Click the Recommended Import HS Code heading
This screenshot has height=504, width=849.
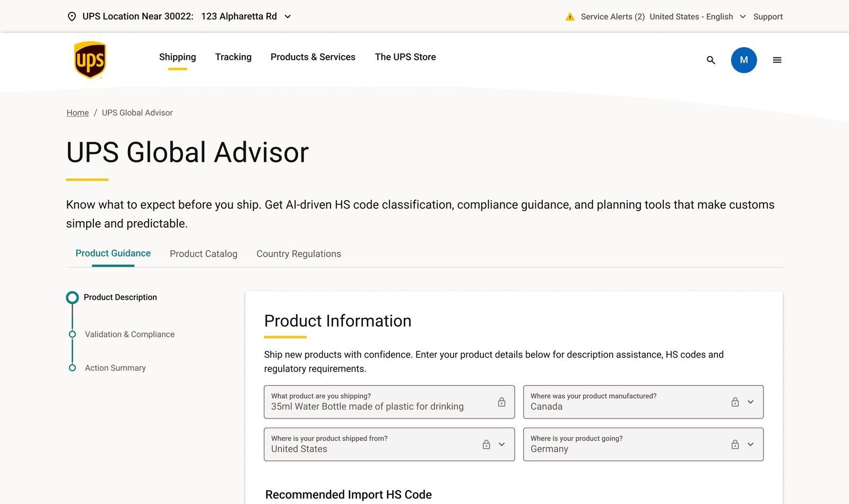[x=349, y=494]
